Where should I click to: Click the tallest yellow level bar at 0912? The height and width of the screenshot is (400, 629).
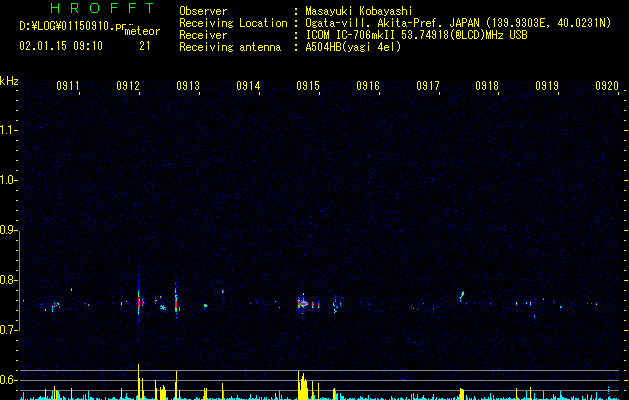click(138, 382)
